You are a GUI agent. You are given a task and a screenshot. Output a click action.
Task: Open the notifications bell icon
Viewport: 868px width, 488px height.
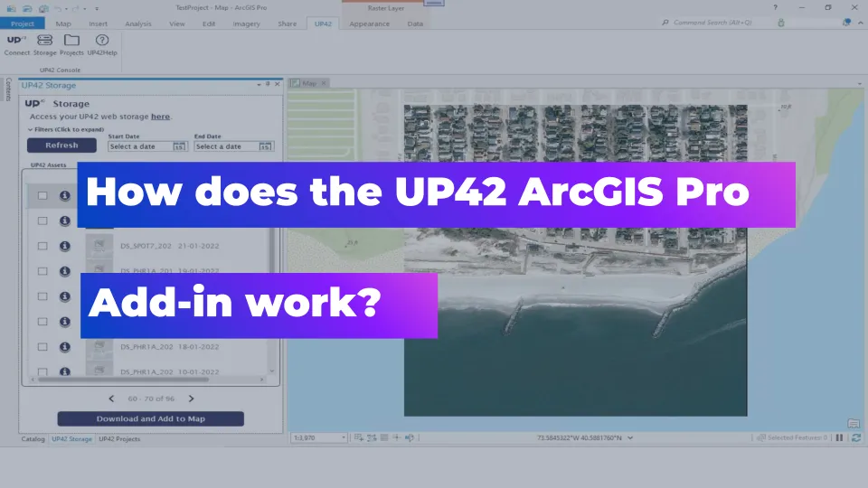tap(846, 23)
